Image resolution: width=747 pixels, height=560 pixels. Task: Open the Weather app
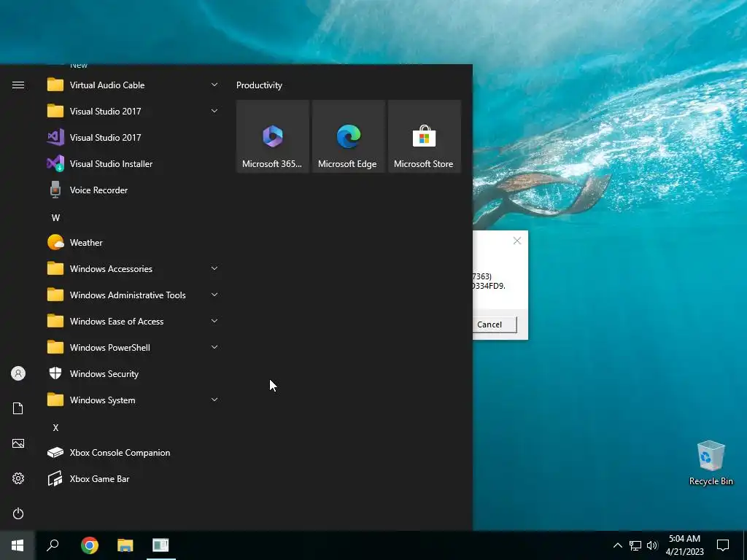(133, 242)
